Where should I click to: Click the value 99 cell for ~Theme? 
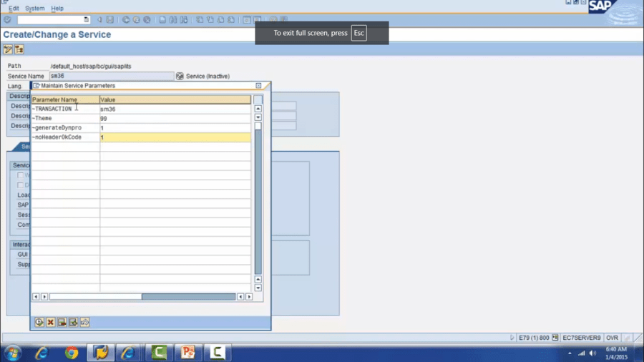[175, 119]
